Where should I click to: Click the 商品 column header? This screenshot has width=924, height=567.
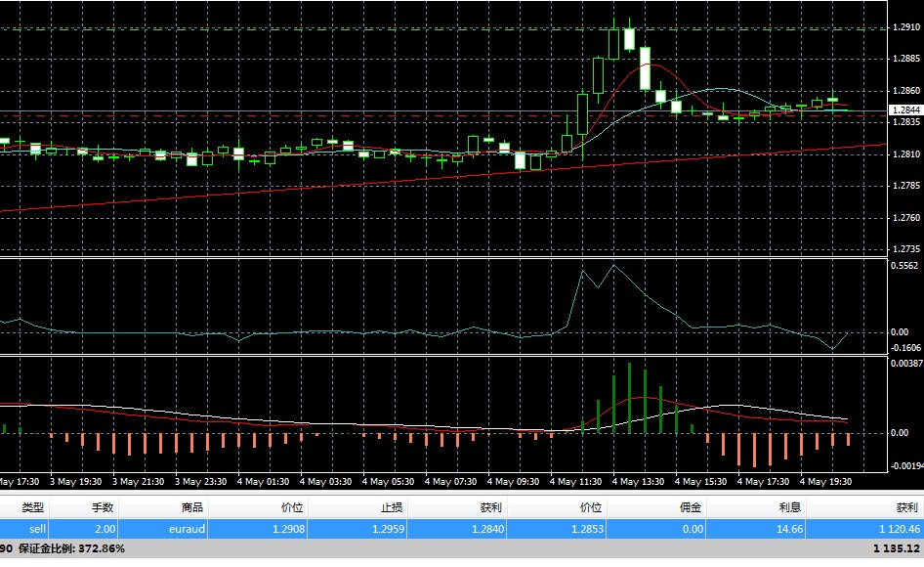point(192,507)
